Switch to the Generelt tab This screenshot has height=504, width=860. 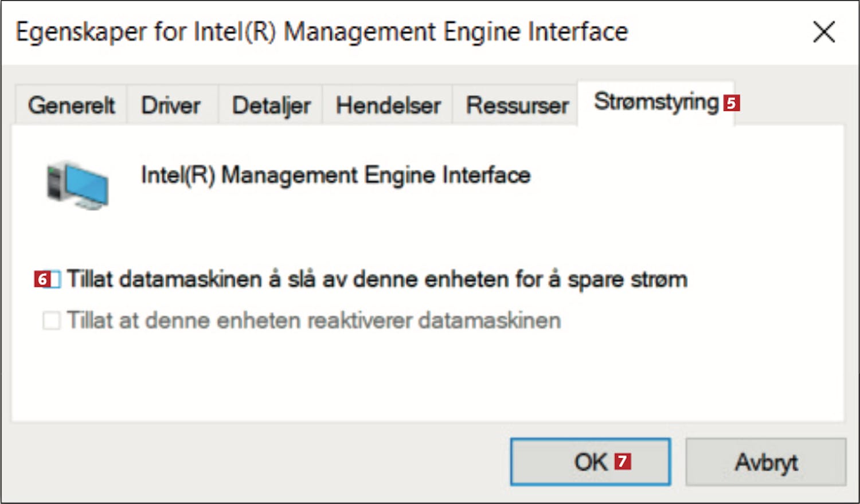pyautogui.click(x=71, y=106)
